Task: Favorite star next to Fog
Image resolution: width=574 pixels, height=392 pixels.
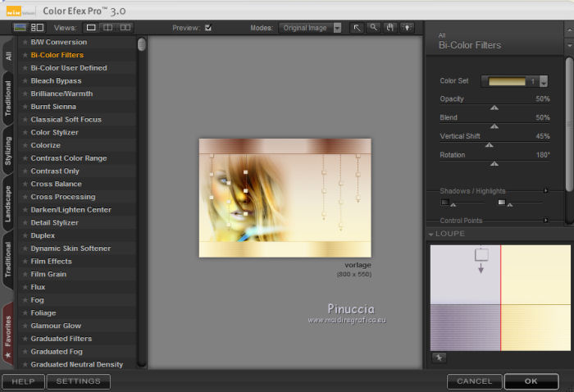Action: 25,300
